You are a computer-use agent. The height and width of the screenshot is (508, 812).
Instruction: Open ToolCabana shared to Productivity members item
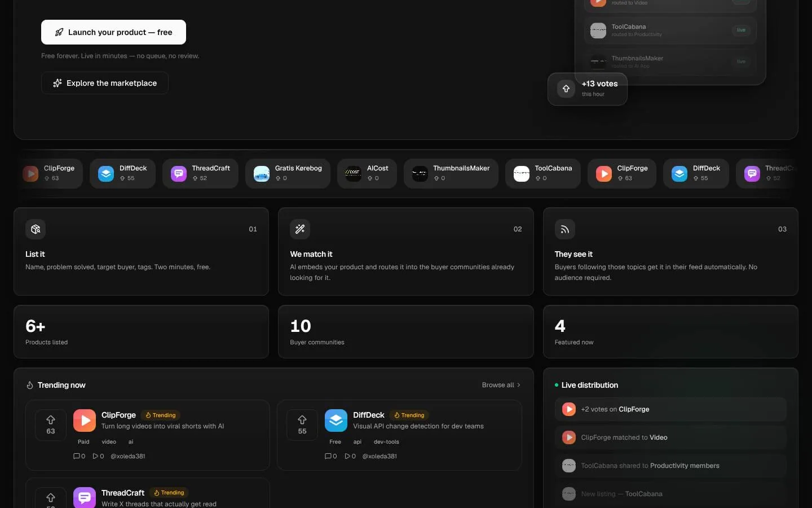(x=670, y=466)
